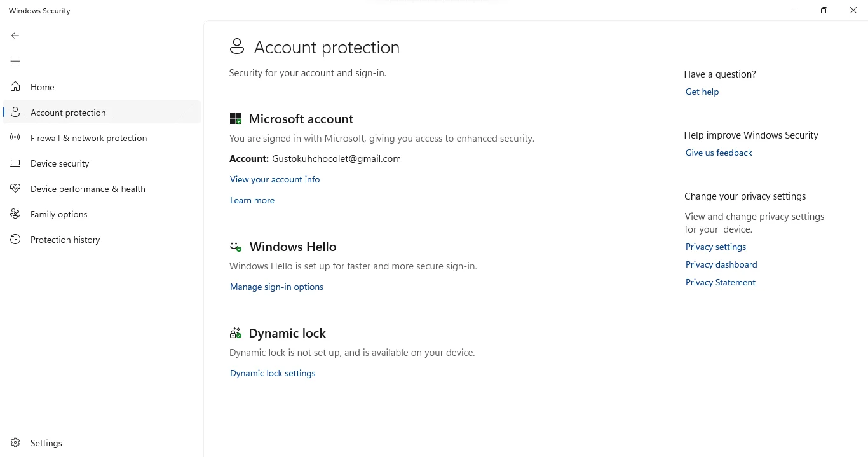The image size is (868, 457).
Task: Click the Windows Hello heading
Action: click(x=293, y=247)
